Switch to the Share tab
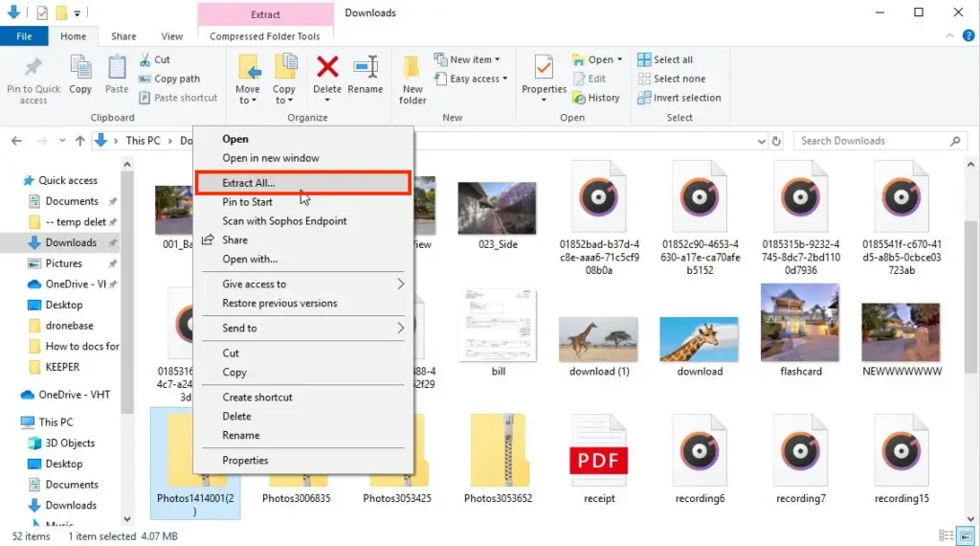Screen dimensions: 980x546 (x=123, y=36)
